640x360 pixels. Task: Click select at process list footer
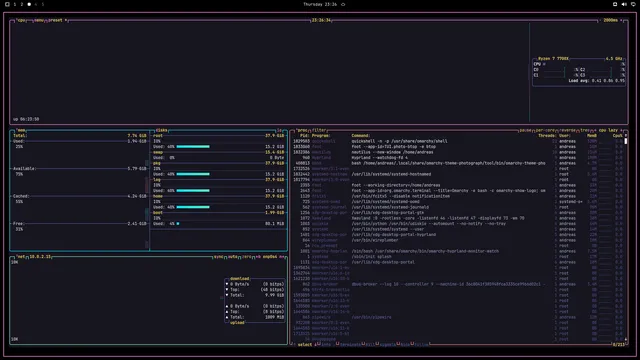click(304, 344)
